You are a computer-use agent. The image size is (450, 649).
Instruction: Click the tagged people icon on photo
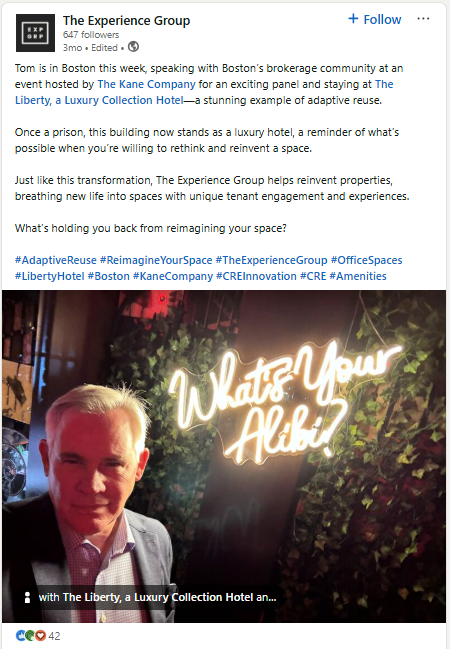point(27,597)
